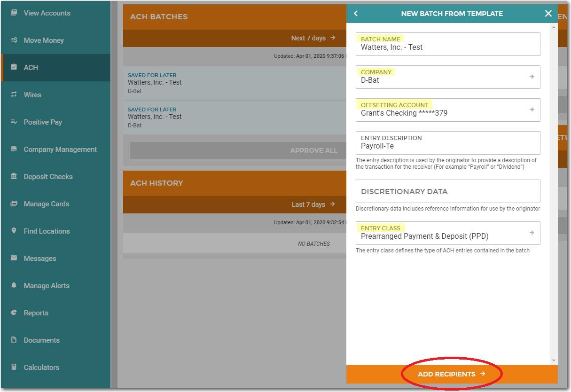Open Company Management from the sidebar
The width and height of the screenshot is (571, 392).
60,149
